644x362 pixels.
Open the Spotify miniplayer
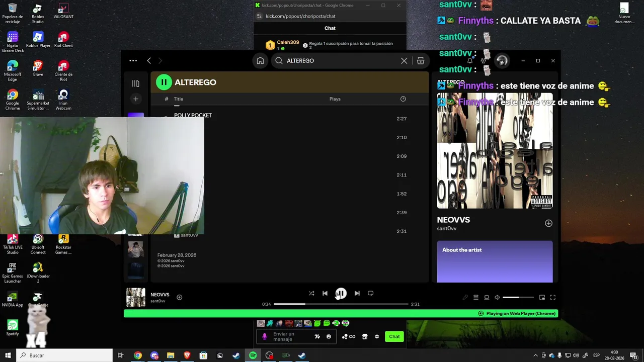tap(542, 298)
